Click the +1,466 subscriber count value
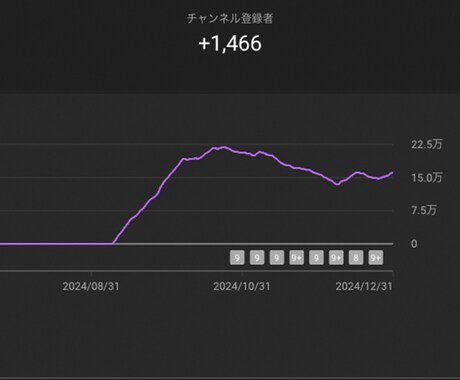This screenshot has height=380, width=460. point(230,44)
